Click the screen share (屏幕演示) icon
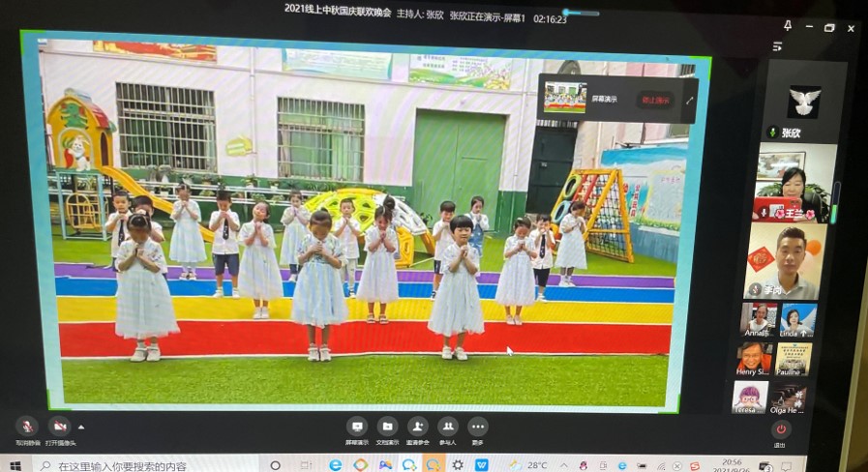This screenshot has width=868, height=472. 357,427
